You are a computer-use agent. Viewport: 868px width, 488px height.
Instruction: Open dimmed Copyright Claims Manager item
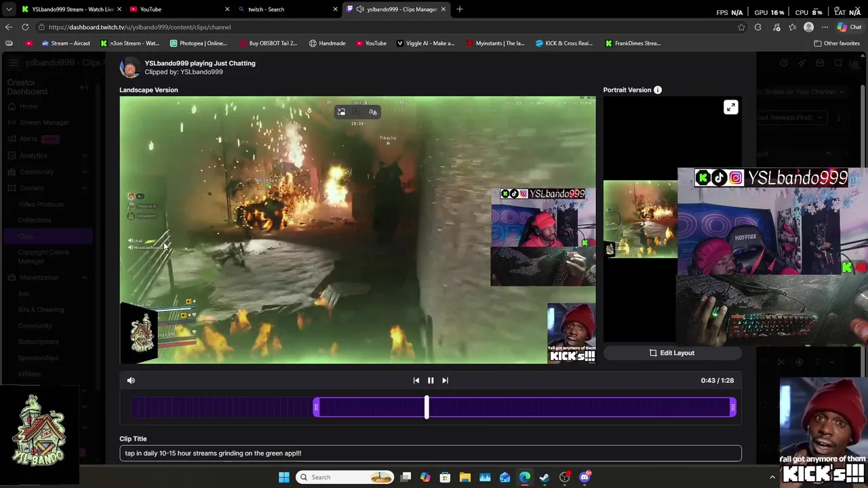pyautogui.click(x=43, y=256)
